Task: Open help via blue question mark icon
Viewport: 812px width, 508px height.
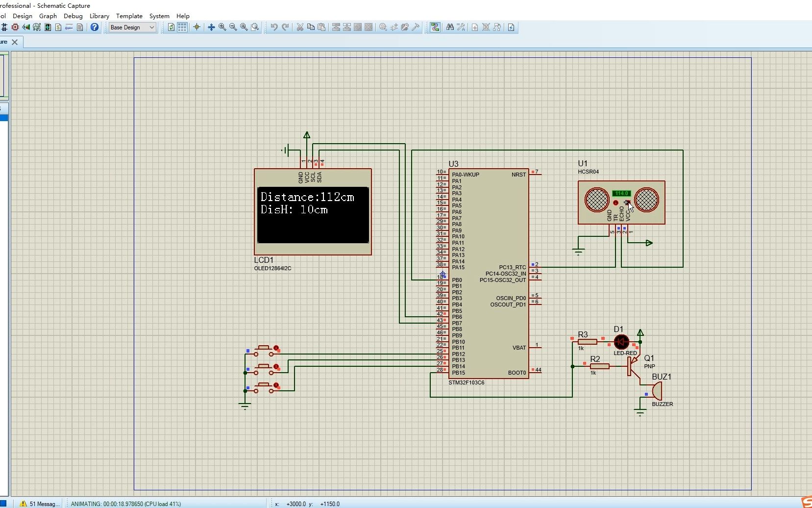Action: click(95, 27)
